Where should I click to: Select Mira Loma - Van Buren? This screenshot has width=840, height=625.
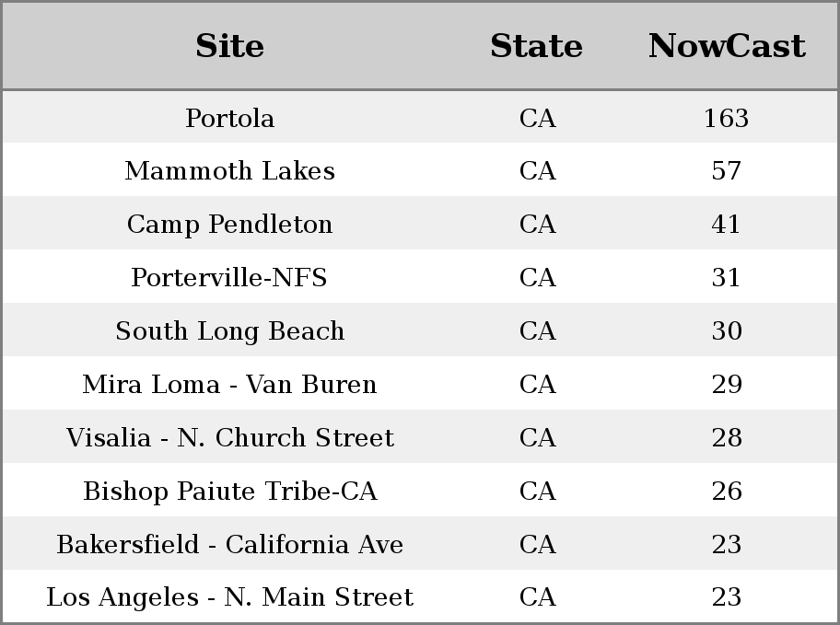coord(230,384)
